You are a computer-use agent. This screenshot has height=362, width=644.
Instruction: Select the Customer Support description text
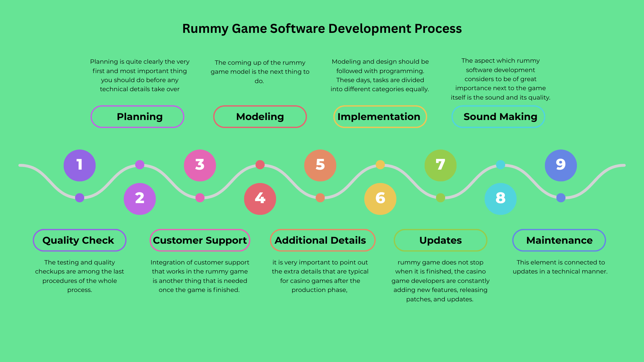tap(200, 276)
